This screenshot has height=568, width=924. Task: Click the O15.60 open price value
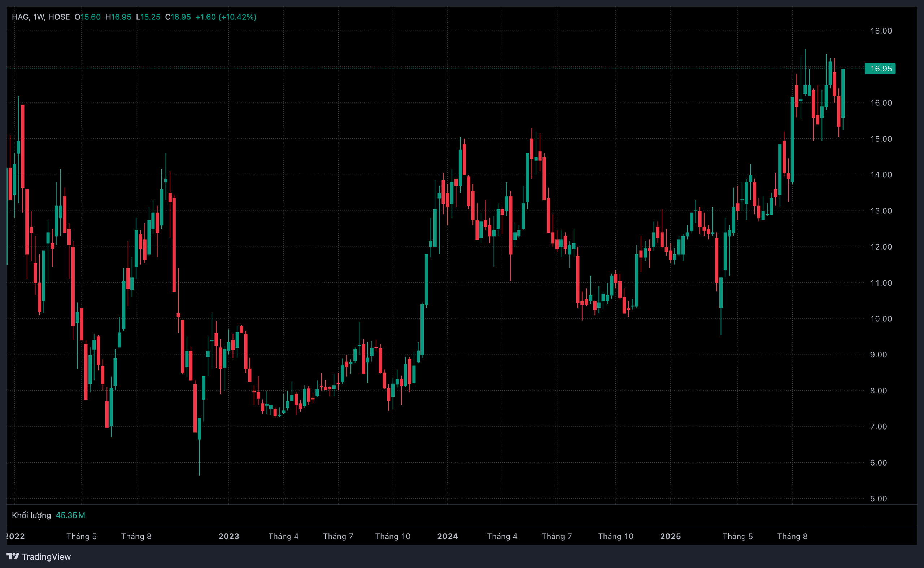[x=88, y=17]
